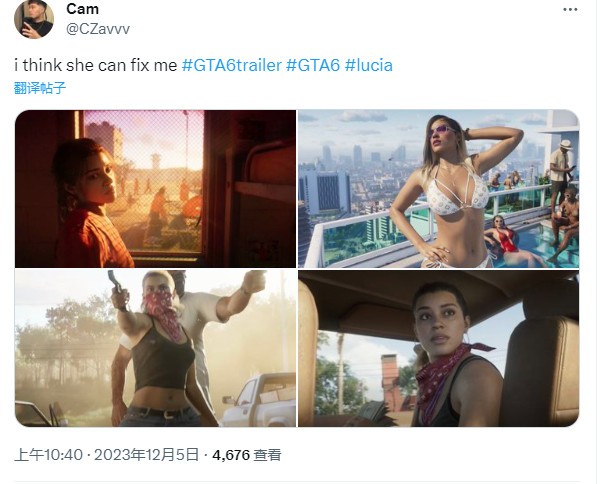Open the #GTA6trailer hashtag
609x484 pixels.
coord(231,65)
